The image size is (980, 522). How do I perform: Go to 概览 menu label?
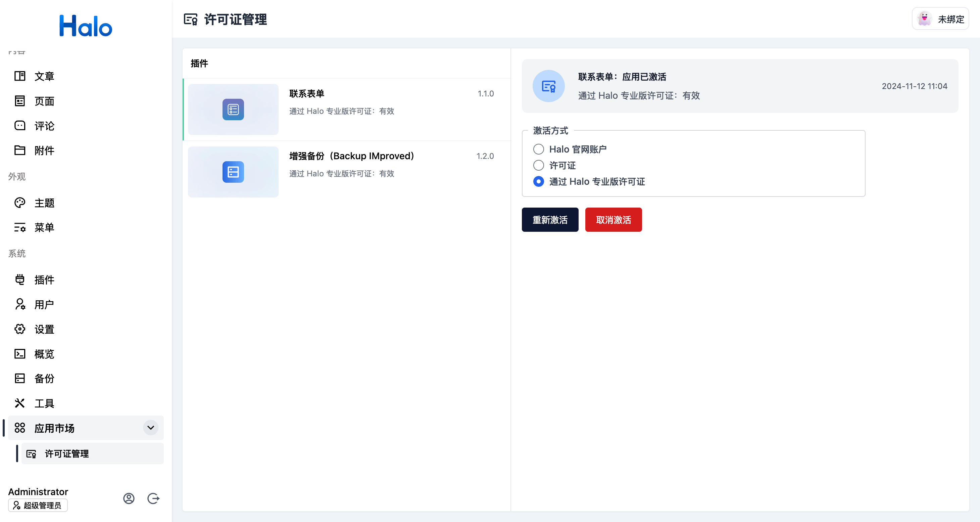coord(44,354)
